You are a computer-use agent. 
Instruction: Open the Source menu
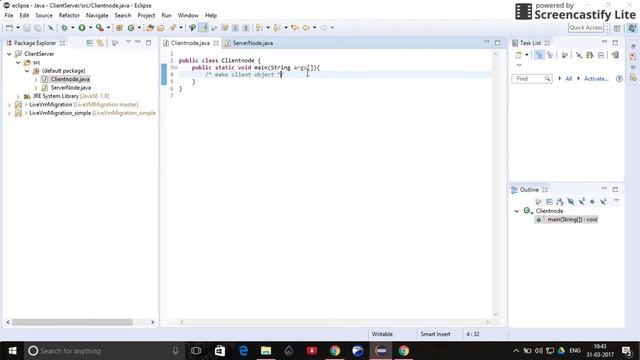[44, 16]
